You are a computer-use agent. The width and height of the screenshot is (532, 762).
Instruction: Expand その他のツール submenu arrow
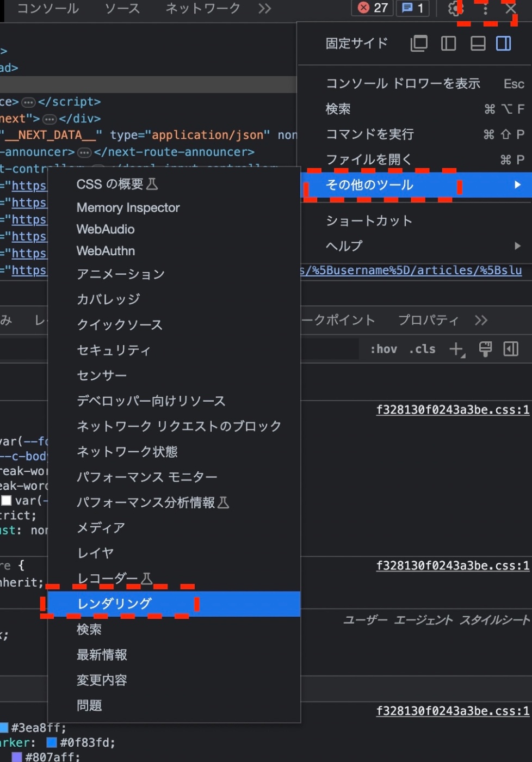click(x=517, y=185)
